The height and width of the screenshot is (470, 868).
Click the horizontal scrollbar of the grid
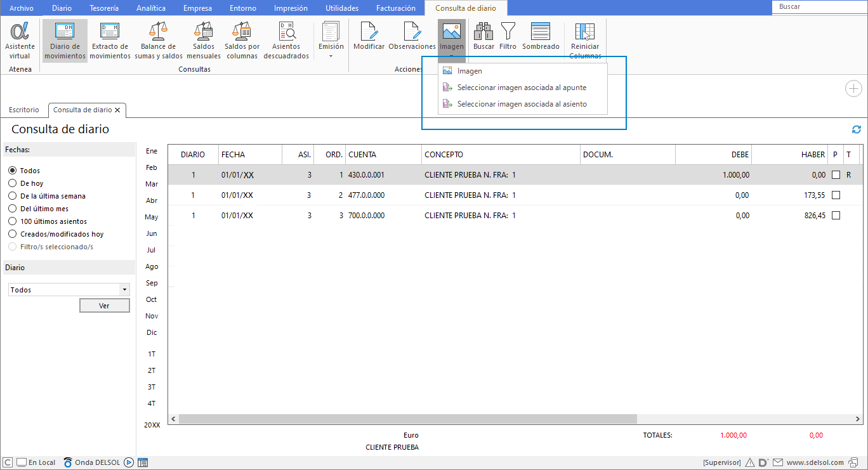coord(407,419)
